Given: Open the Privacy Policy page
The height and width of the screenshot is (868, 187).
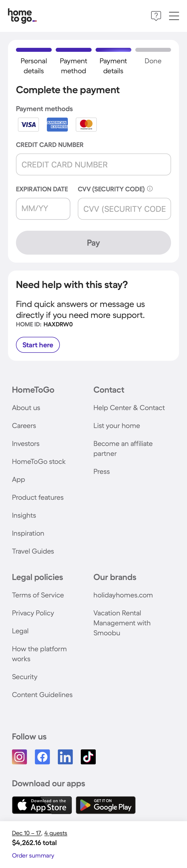Looking at the screenshot, I should (x=33, y=613).
